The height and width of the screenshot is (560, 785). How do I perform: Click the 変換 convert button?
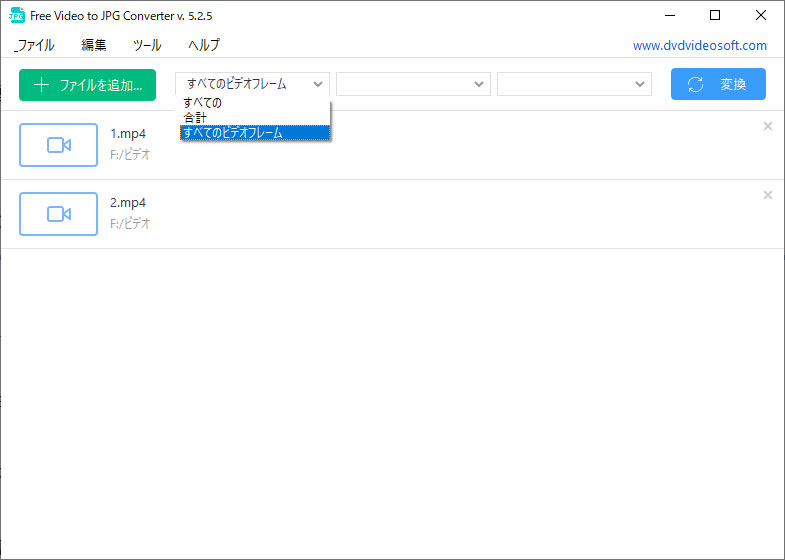718,85
